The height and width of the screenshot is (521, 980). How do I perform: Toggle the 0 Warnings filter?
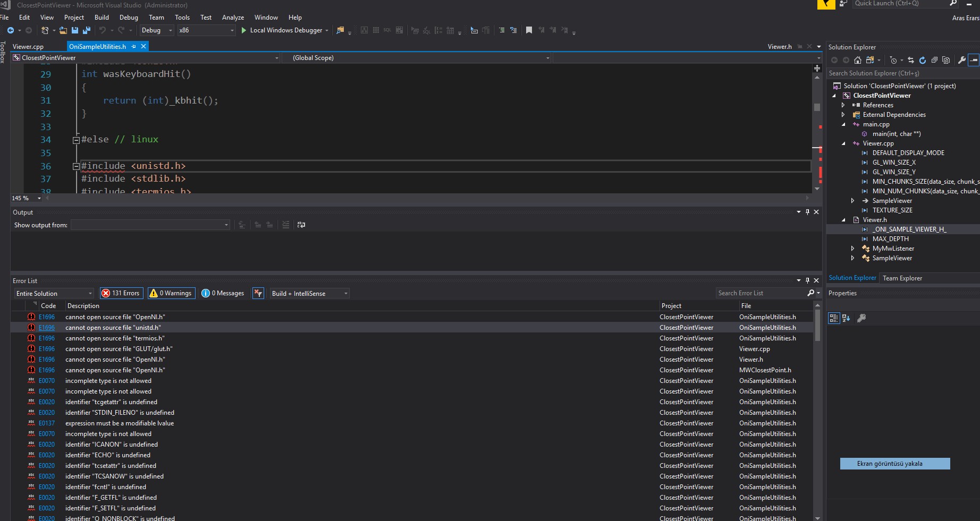click(x=171, y=293)
